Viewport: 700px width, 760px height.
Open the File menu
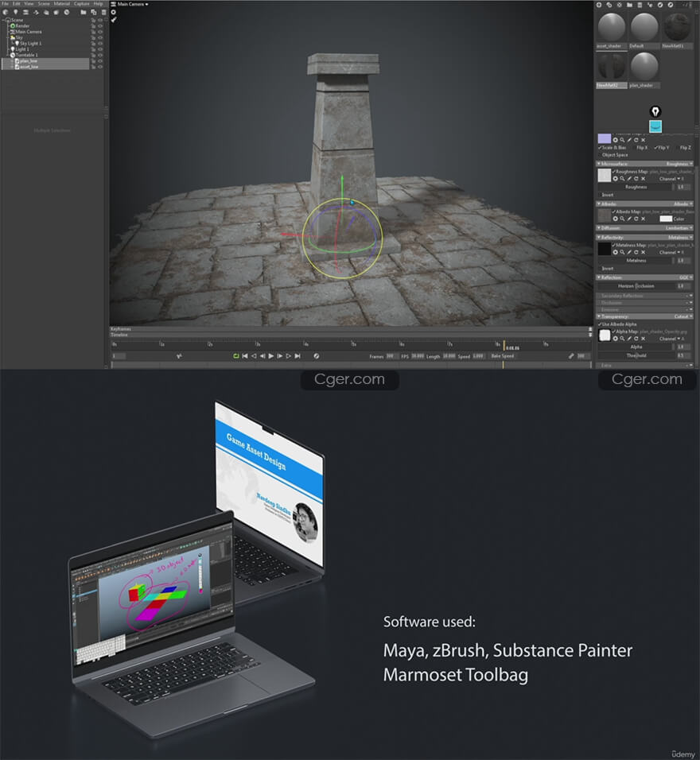(6, 4)
